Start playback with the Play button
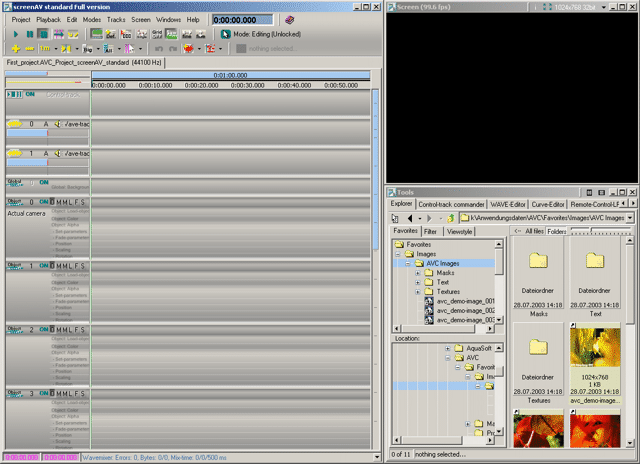This screenshot has width=640, height=464. click(x=16, y=34)
